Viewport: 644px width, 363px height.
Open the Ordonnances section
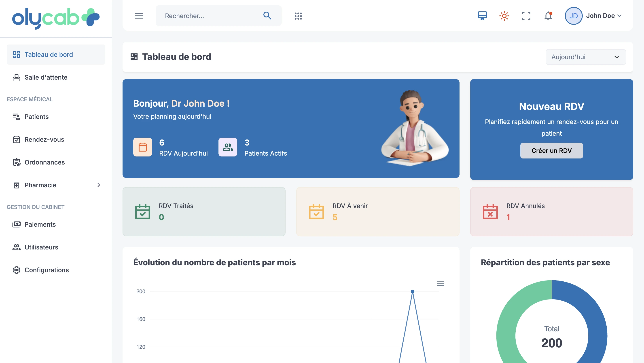(44, 162)
